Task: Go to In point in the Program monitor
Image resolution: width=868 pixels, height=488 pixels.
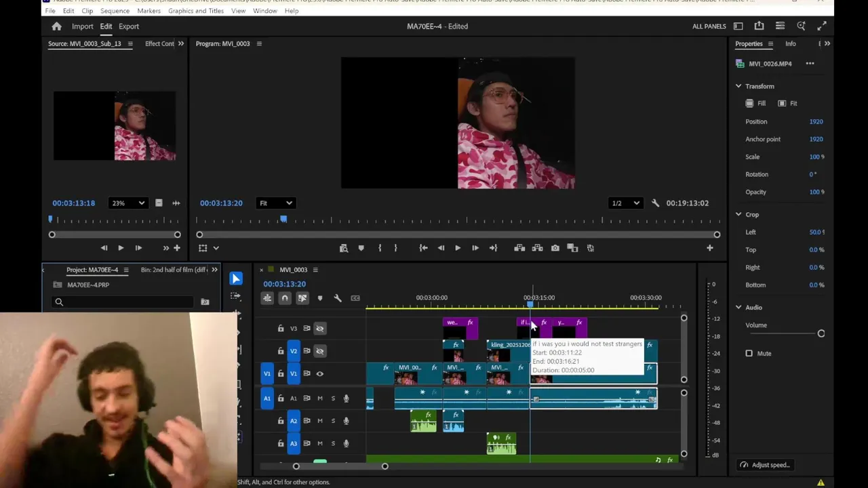Action: pos(423,248)
